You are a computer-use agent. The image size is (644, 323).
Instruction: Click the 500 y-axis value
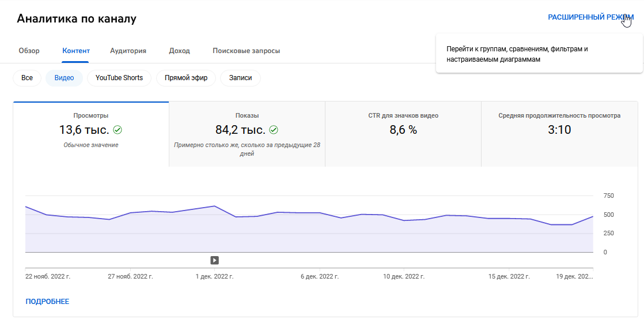(608, 215)
